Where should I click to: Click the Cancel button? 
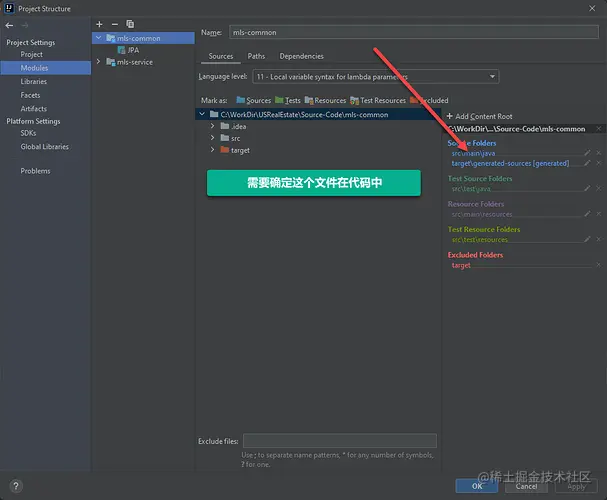(x=526, y=486)
